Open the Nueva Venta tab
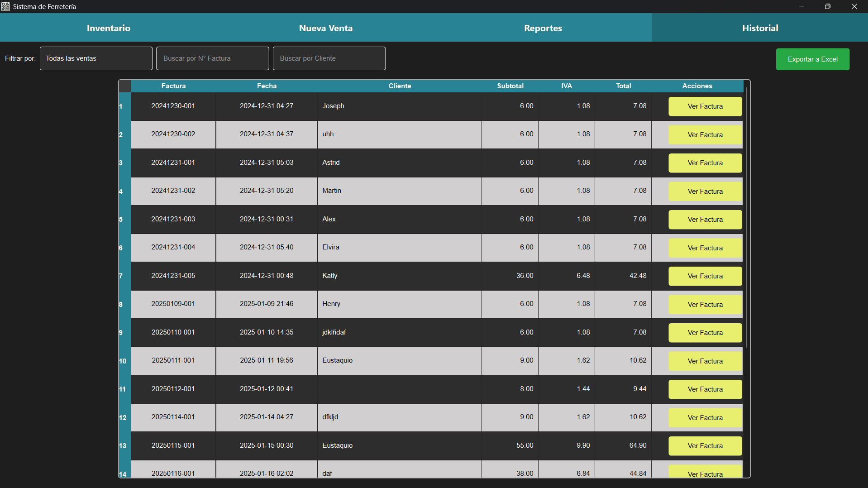Screen dimensions: 868x488 (325, 28)
